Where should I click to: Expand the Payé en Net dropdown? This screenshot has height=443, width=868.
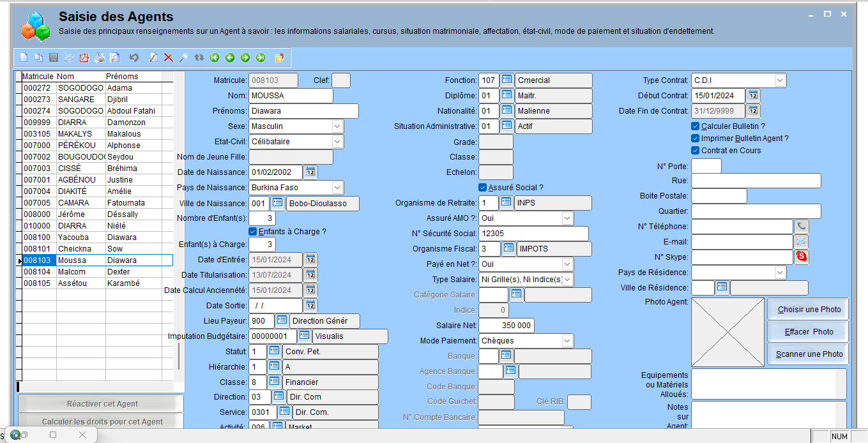coord(567,264)
